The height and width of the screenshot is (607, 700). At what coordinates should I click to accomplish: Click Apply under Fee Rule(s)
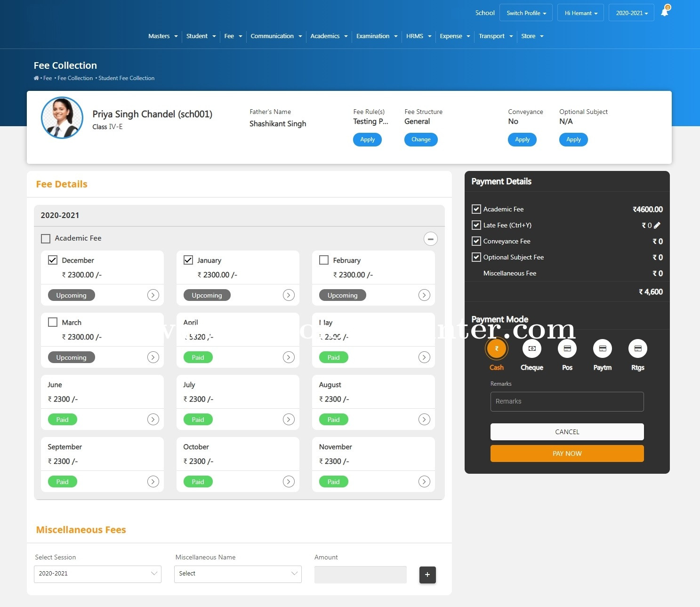tap(367, 139)
